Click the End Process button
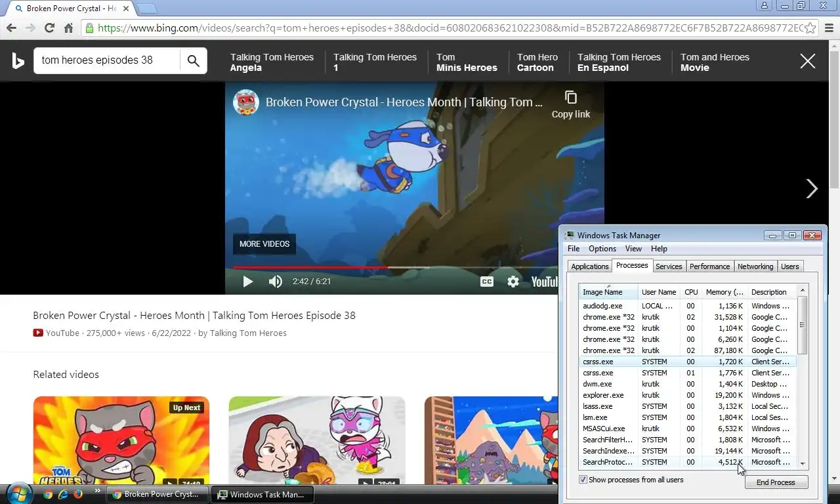The width and height of the screenshot is (840, 504). (776, 482)
